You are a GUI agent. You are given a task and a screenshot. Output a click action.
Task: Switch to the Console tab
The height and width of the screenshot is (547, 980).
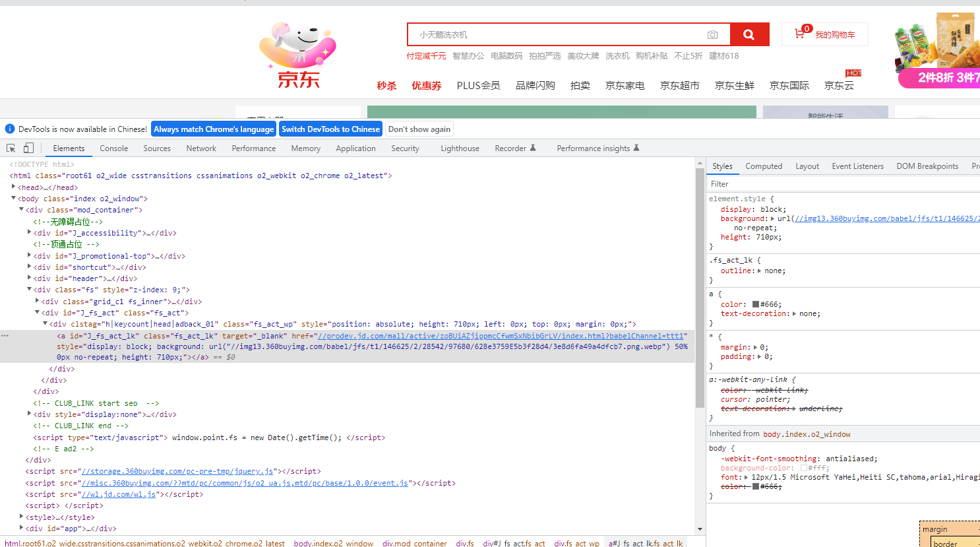(114, 148)
